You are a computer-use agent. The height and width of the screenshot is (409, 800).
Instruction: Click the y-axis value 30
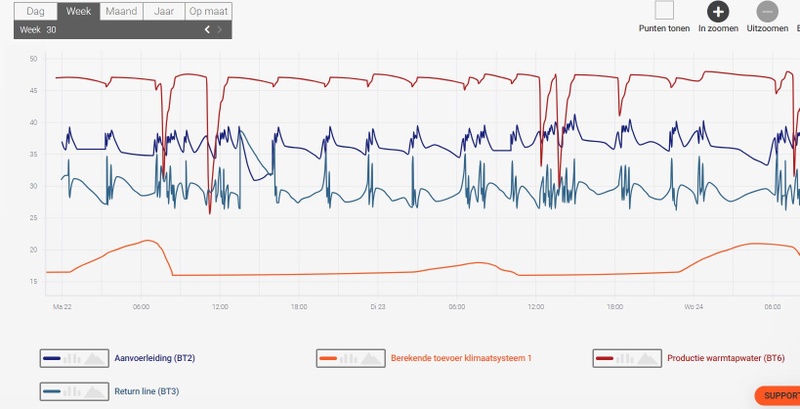tap(34, 186)
